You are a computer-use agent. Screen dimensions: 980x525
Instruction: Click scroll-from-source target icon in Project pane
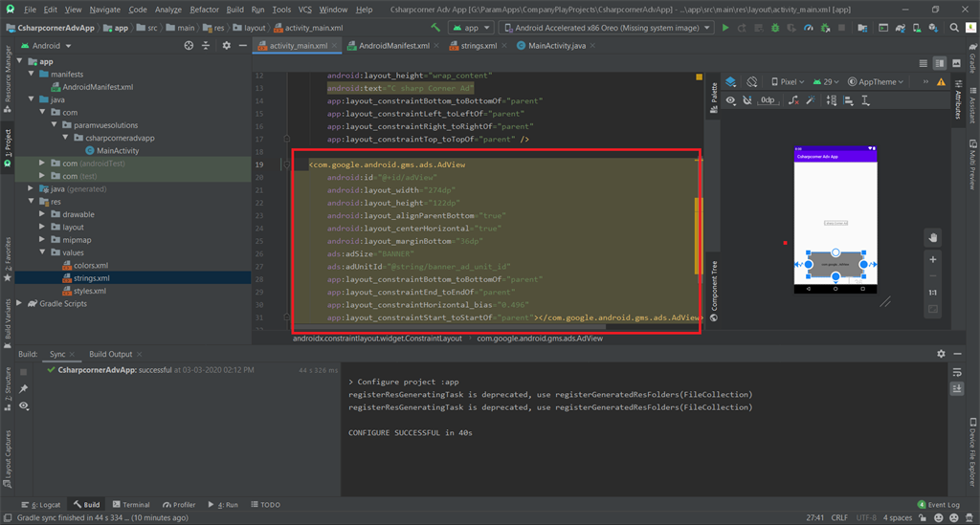(x=189, y=46)
